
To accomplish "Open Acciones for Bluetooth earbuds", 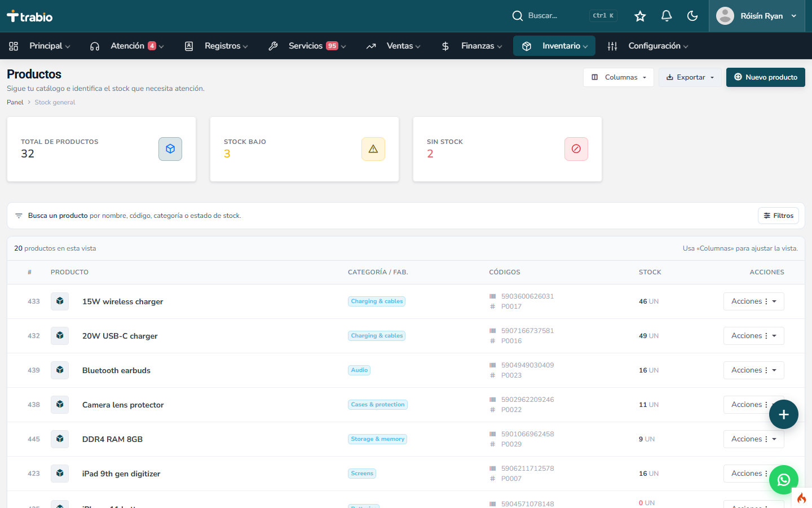I will 754,370.
